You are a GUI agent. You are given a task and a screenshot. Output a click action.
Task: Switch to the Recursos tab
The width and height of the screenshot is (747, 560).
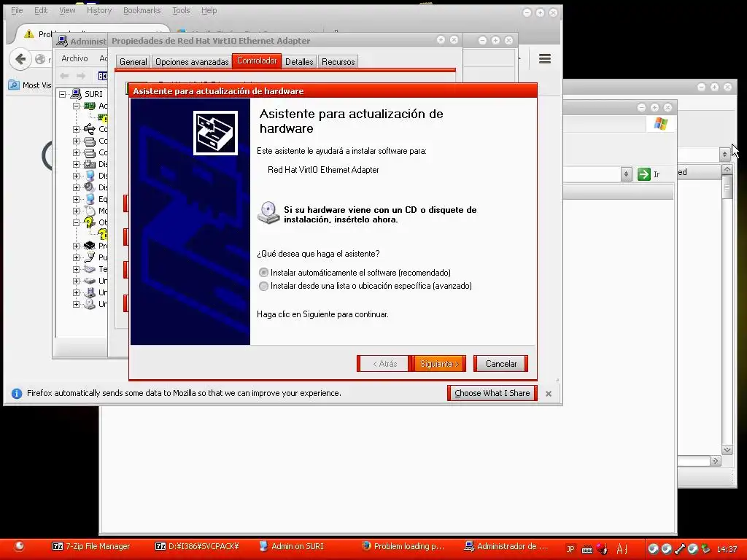[x=338, y=62]
